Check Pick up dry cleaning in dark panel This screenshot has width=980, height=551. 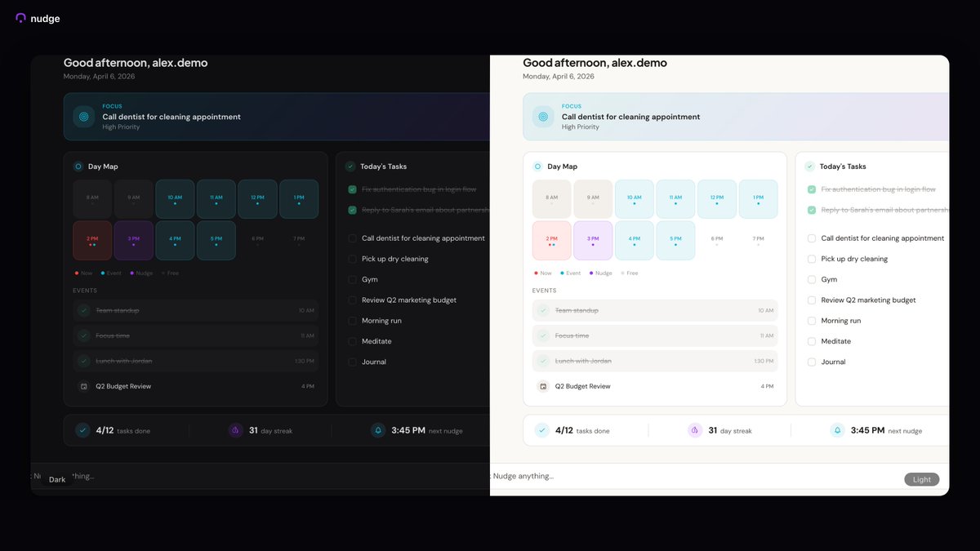pos(353,259)
